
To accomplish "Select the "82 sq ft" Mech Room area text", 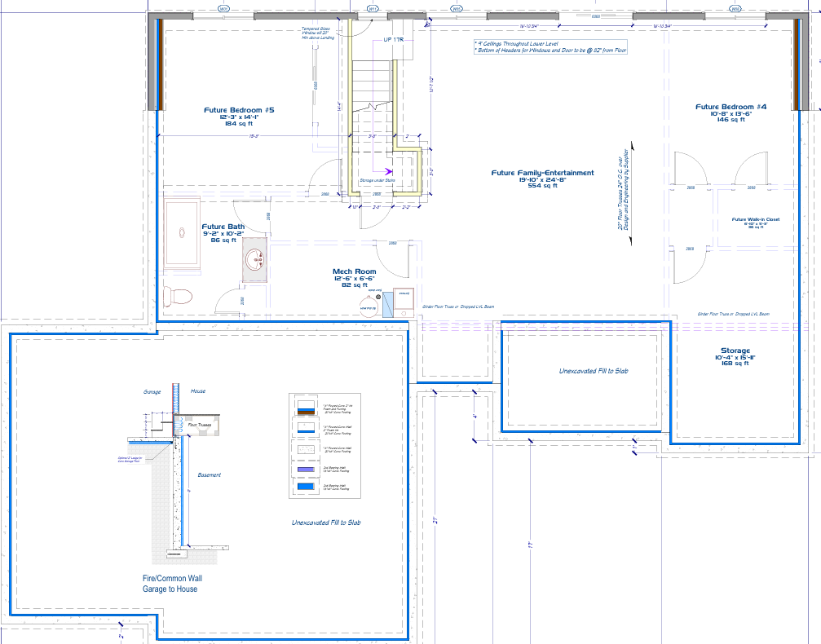I will pyautogui.click(x=355, y=285).
